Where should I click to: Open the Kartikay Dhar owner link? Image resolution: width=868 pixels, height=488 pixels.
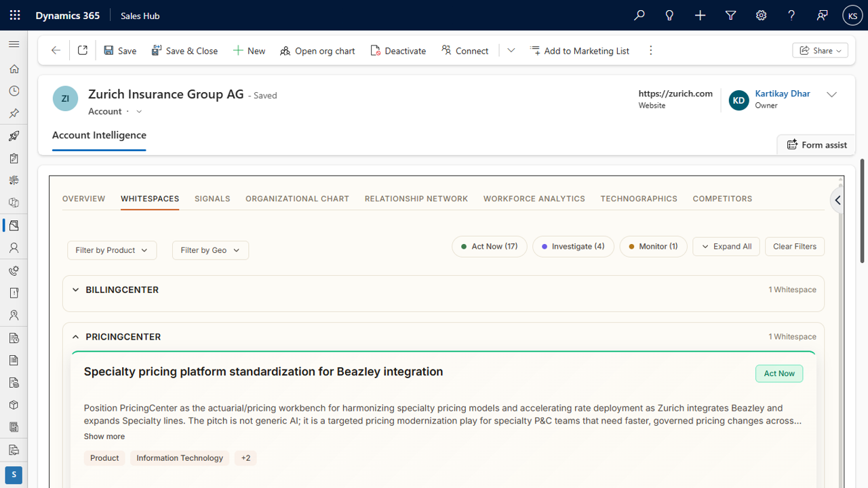click(783, 94)
